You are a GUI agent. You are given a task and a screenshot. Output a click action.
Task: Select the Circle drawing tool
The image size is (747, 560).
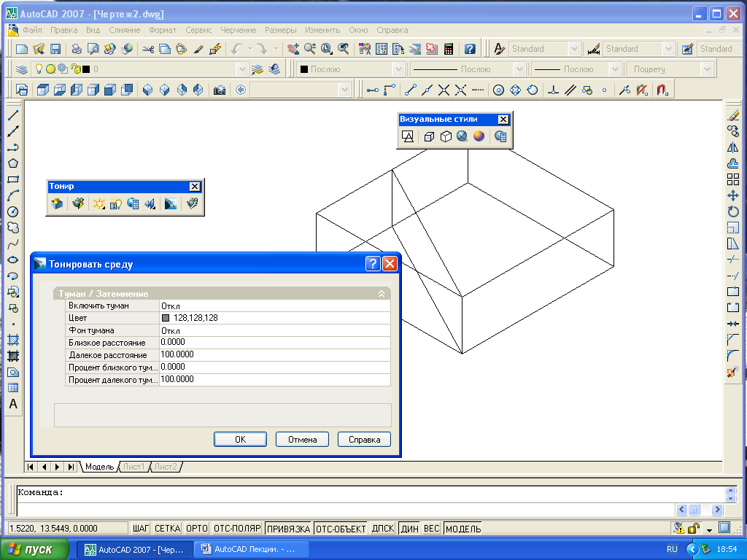click(x=13, y=212)
